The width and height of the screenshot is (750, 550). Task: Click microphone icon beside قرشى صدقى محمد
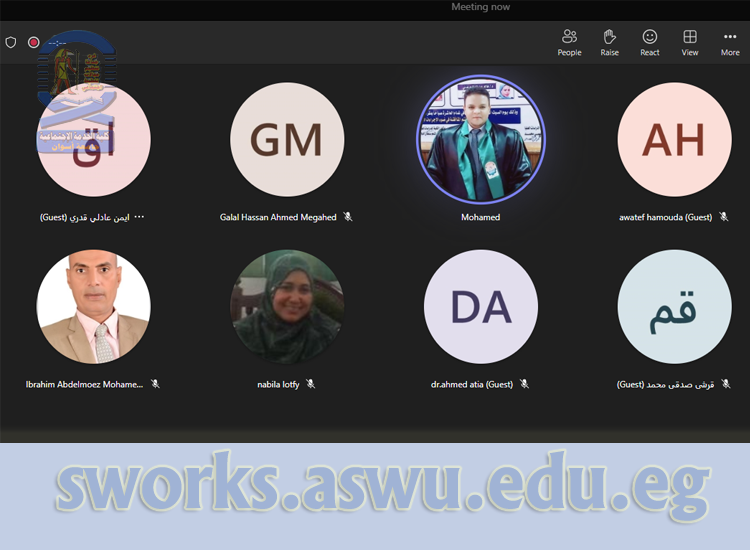pyautogui.click(x=725, y=384)
